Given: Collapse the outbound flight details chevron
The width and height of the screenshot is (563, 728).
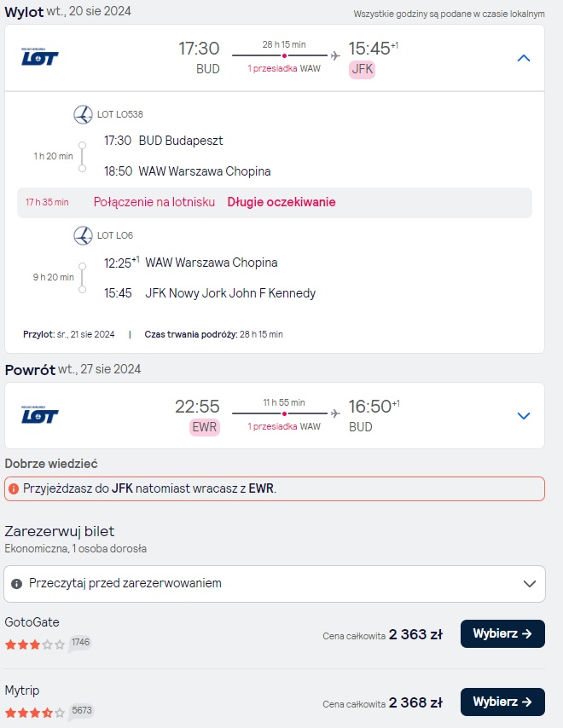Looking at the screenshot, I should click(524, 58).
